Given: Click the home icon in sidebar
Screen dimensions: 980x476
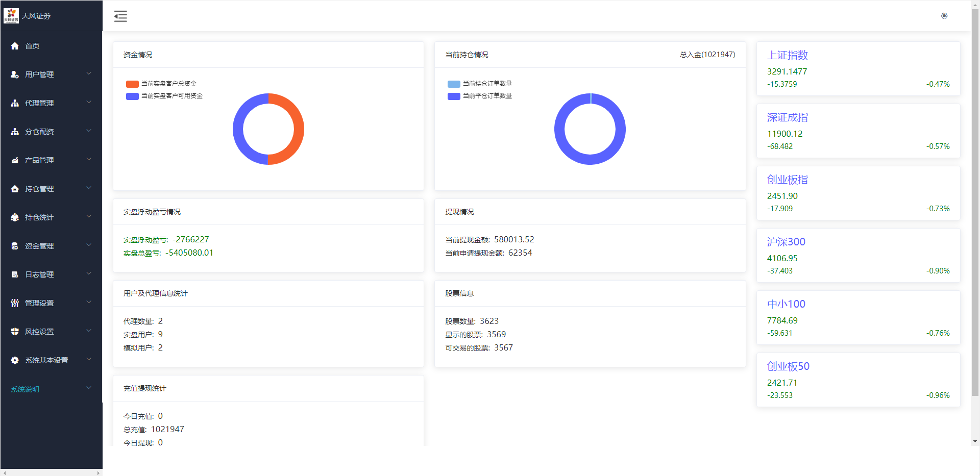Looking at the screenshot, I should pos(15,46).
